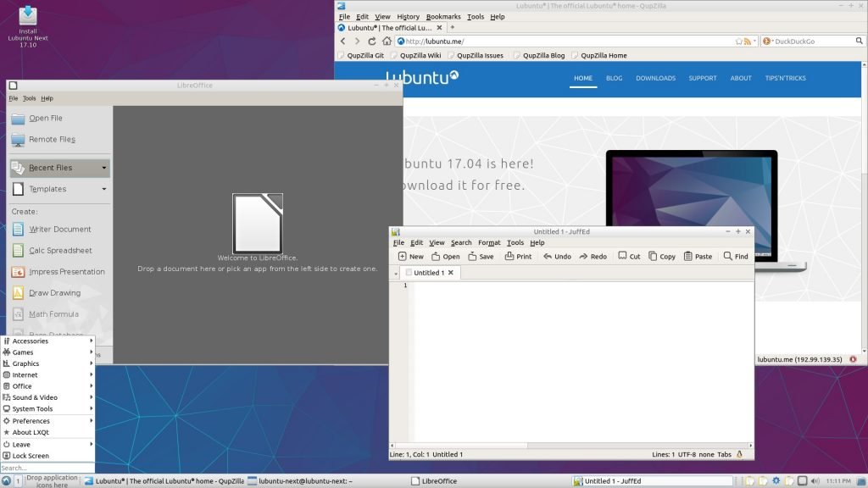Click the Undo arrow in JuffEd toolbar
Screen dimensions: 868x488
[x=548, y=256]
